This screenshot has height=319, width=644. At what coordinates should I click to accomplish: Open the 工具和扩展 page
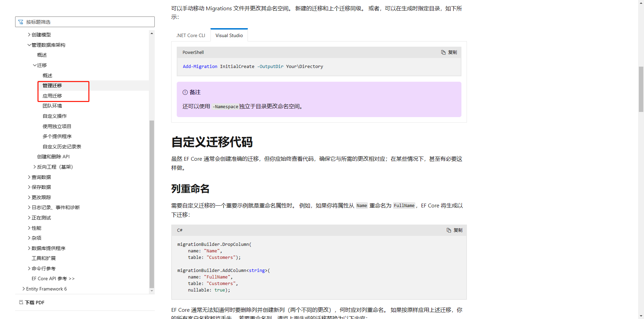(44, 258)
